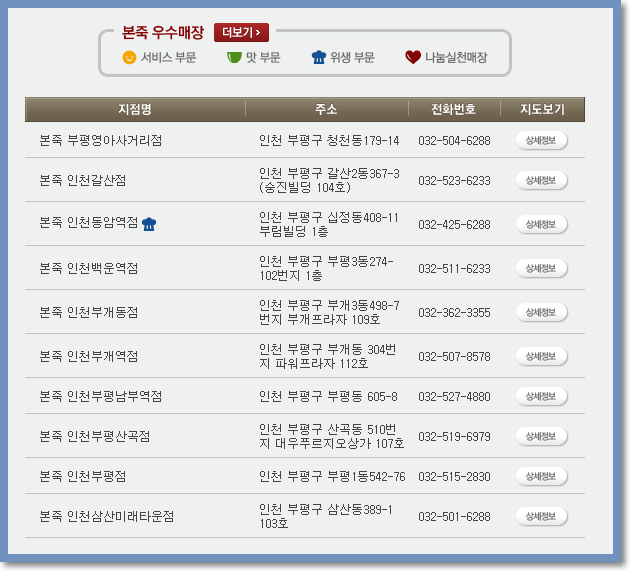Click address containing 대우푸르지오상가 107호
Screen dimensions: 630x571
point(331,436)
